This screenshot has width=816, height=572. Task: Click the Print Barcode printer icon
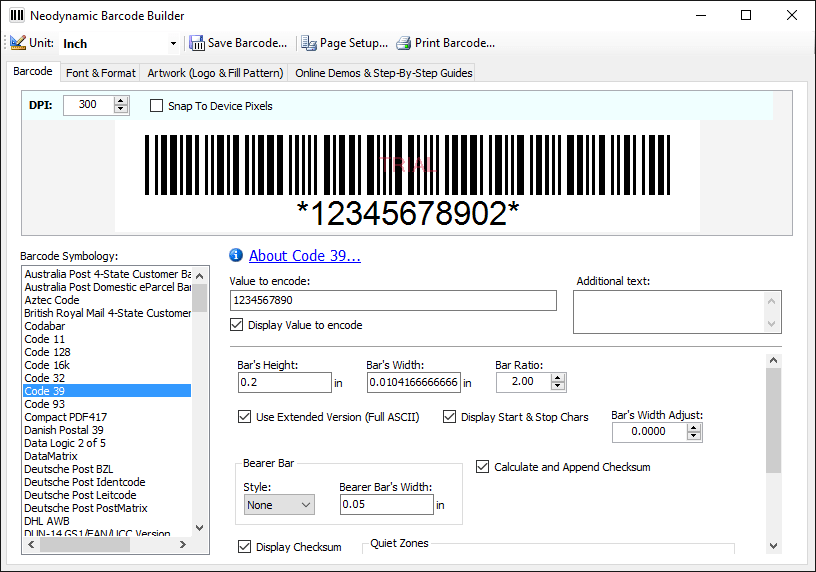click(404, 43)
